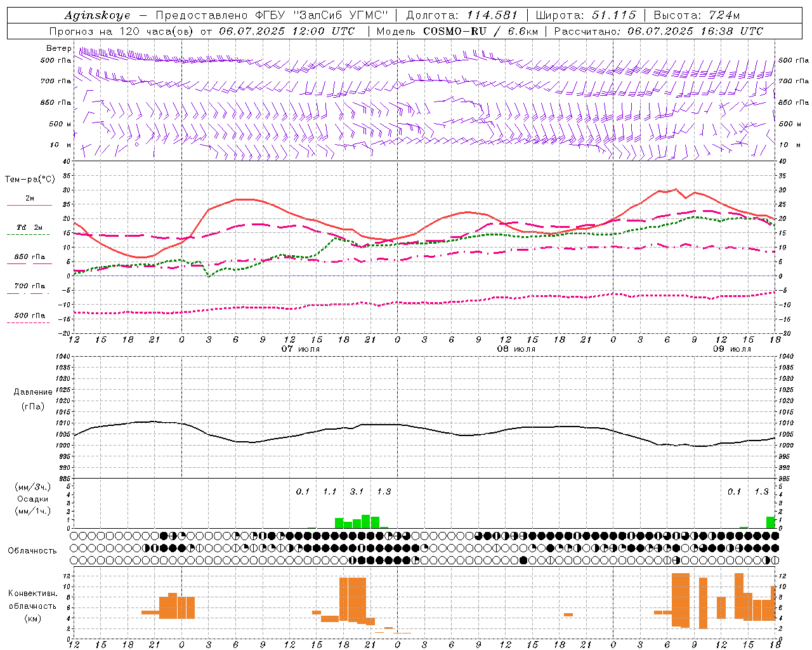Click the 09 июля date label

pos(732,349)
